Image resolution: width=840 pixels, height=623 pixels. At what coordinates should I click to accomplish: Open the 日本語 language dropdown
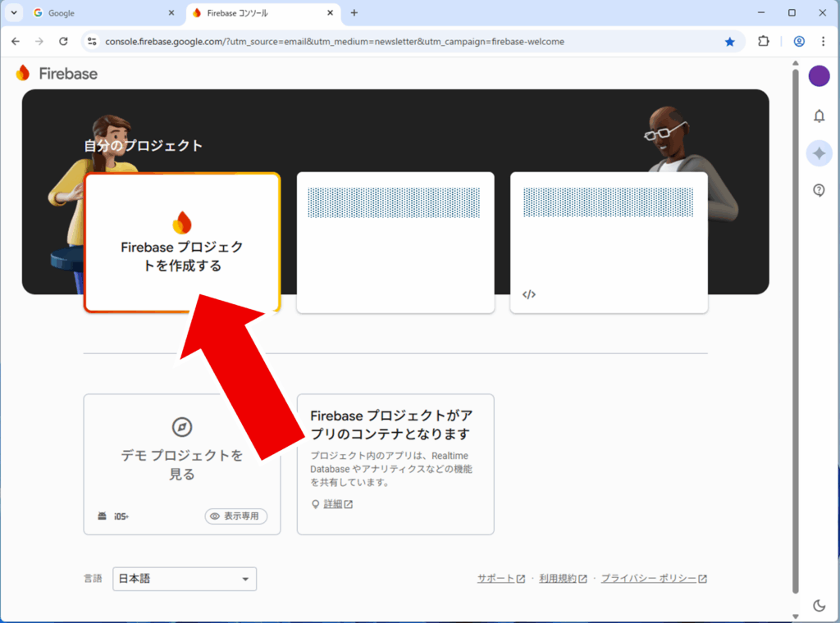coord(185,579)
